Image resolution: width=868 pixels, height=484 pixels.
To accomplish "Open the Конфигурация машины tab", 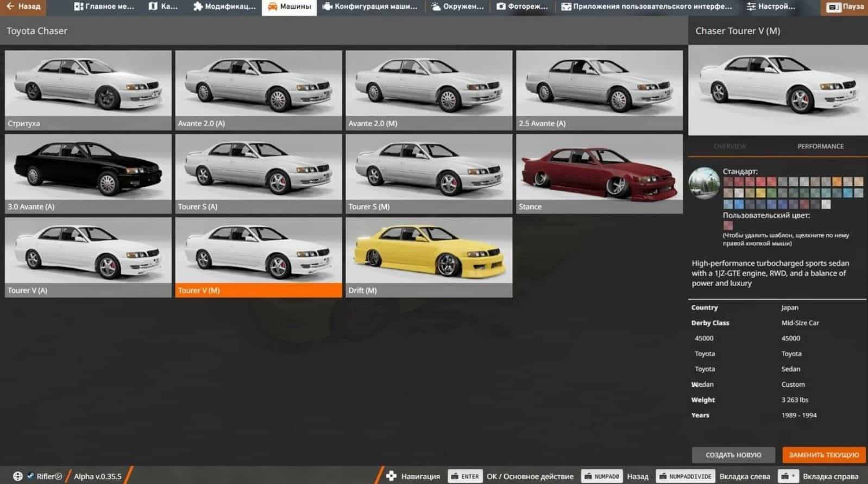I will tap(370, 7).
